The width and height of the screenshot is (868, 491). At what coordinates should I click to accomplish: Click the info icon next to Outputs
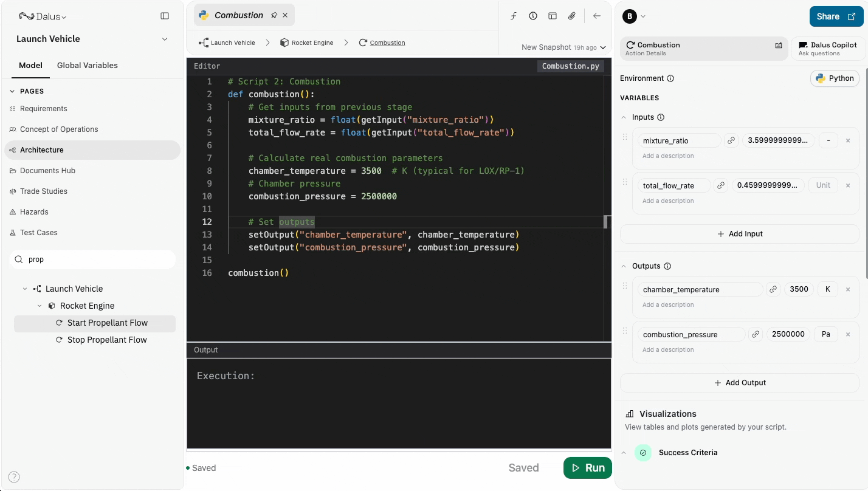tap(667, 266)
